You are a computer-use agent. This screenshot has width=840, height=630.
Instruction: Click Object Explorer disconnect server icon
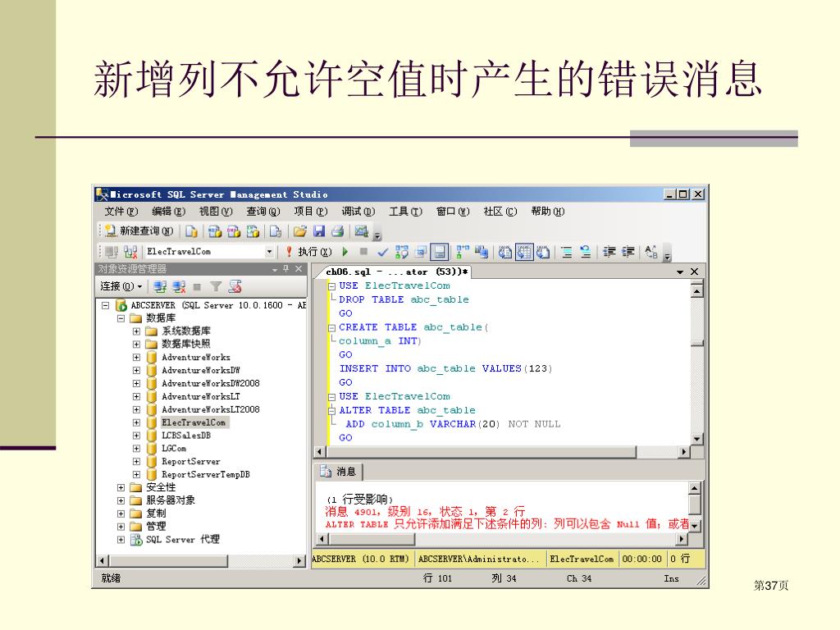pos(178,287)
